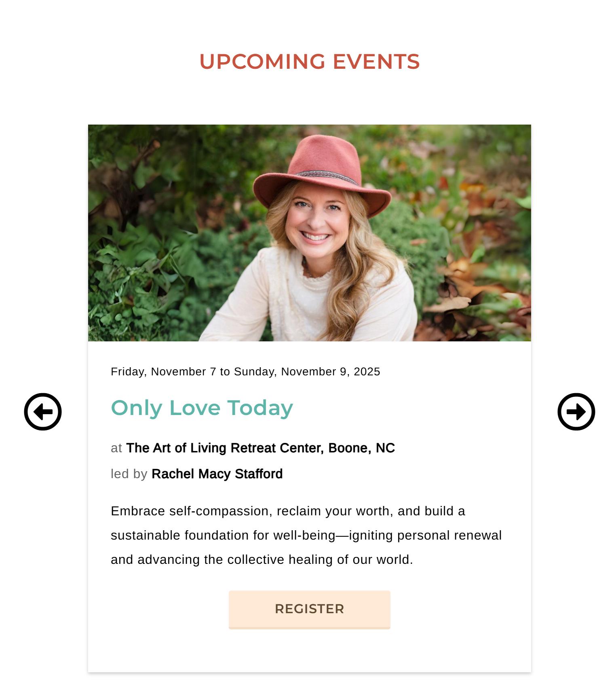616x686 pixels.
Task: Click the 'sustainable foundation' description line
Action: tap(306, 535)
